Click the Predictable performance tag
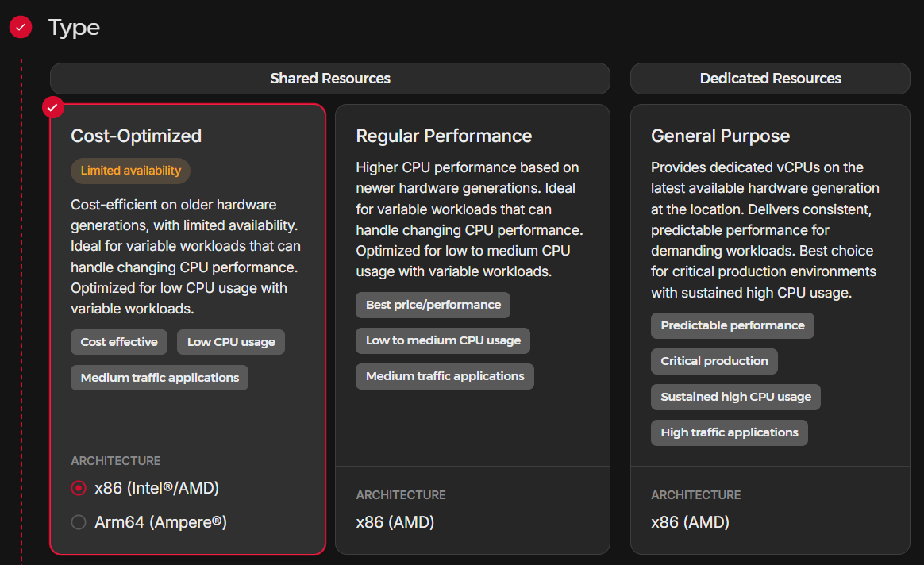This screenshot has height=565, width=924. tap(732, 325)
